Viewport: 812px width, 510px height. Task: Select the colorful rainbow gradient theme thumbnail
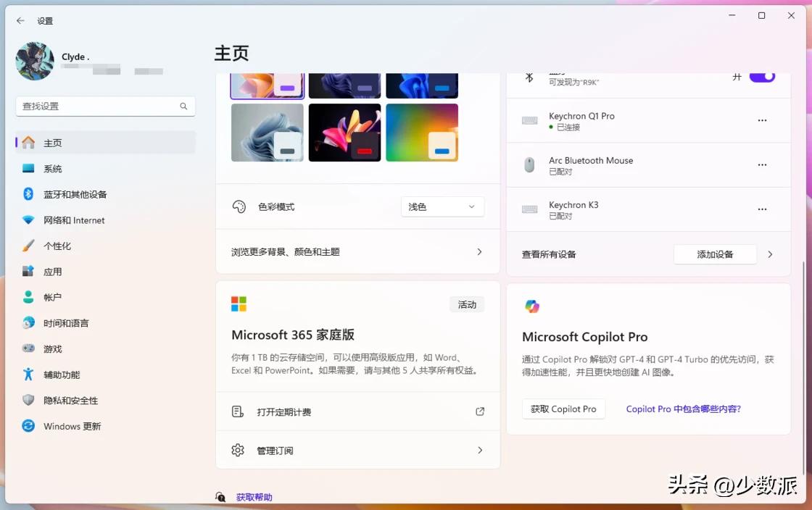point(422,133)
